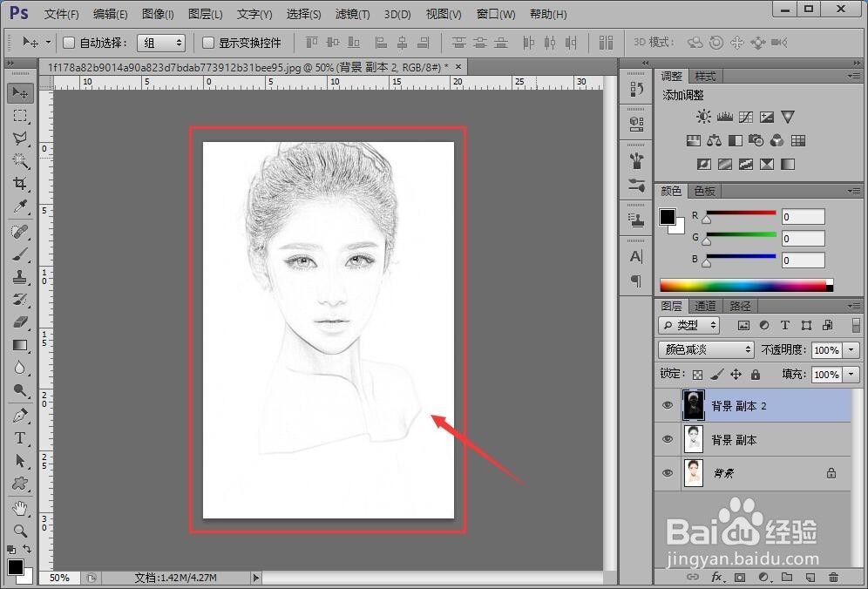Image resolution: width=868 pixels, height=589 pixels.
Task: Open the 图像(I) menu
Action: pyautogui.click(x=158, y=14)
